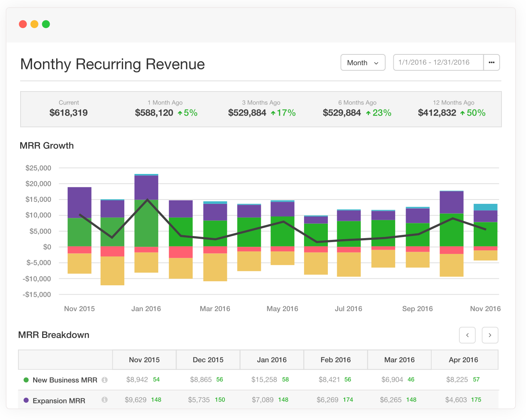This screenshot has height=420, width=526.
Task: Click the 12 Months Ago value $412,832
Action: [437, 113]
